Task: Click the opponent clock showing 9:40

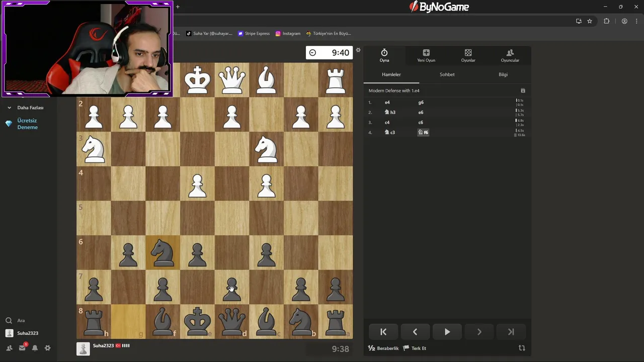Action: [x=330, y=53]
